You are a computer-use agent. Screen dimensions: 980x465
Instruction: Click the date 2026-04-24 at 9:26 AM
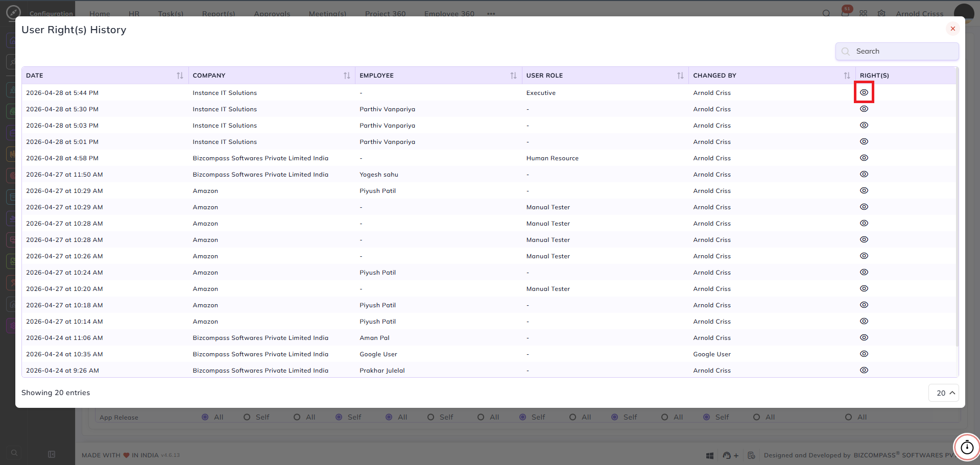click(x=62, y=371)
